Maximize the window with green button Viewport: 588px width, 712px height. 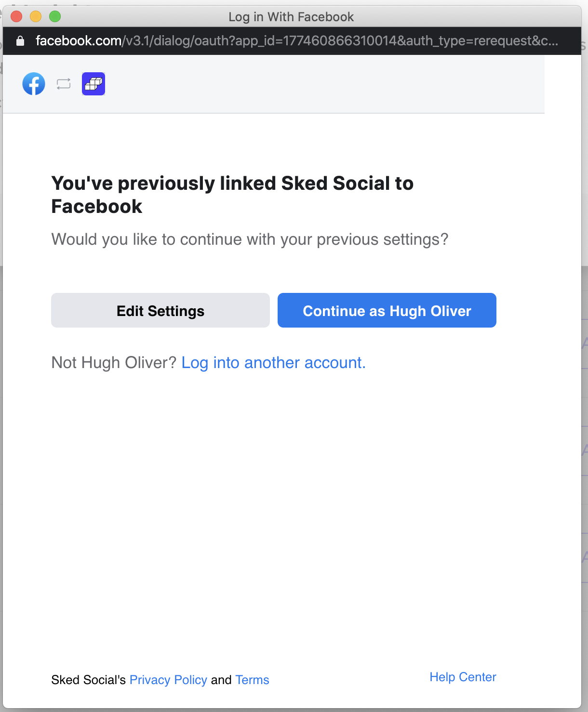[x=55, y=16]
